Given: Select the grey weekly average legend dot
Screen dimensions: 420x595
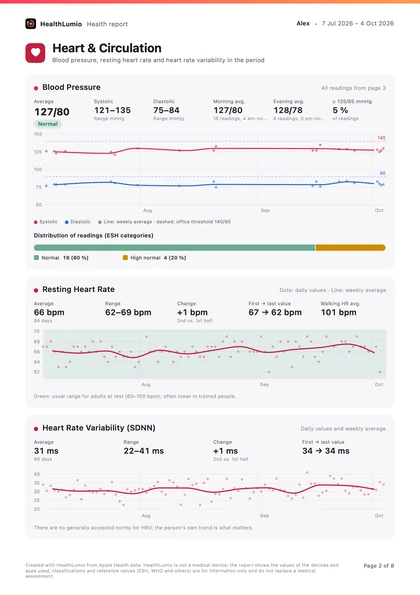Looking at the screenshot, I should click(100, 222).
